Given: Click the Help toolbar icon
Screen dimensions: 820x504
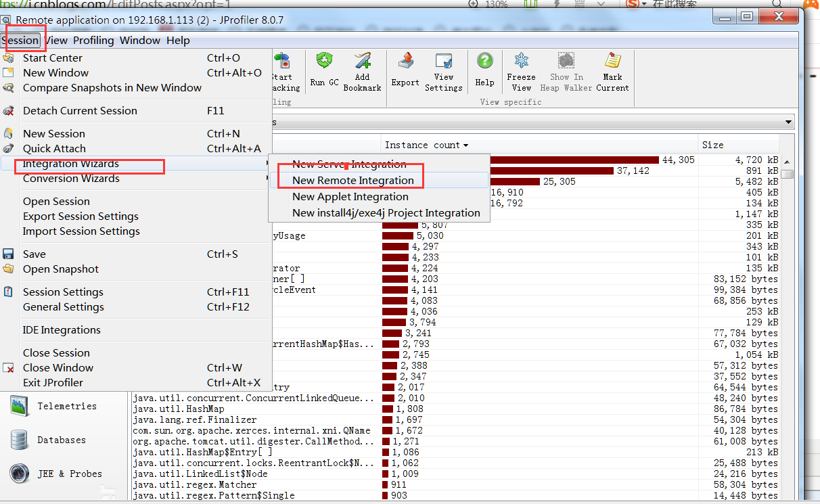Looking at the screenshot, I should (484, 61).
